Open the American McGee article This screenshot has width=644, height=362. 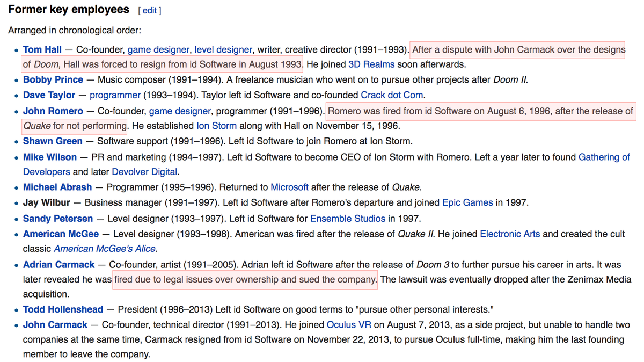61,234
